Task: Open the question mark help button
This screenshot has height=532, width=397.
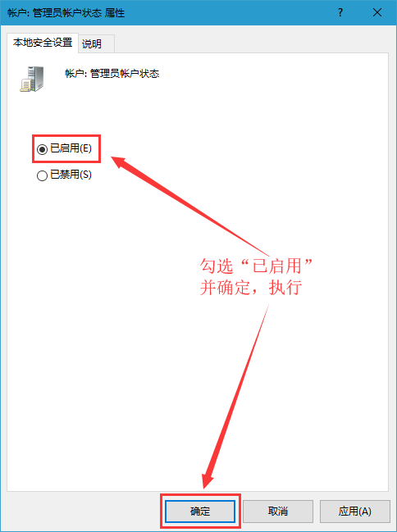Action: (x=340, y=12)
